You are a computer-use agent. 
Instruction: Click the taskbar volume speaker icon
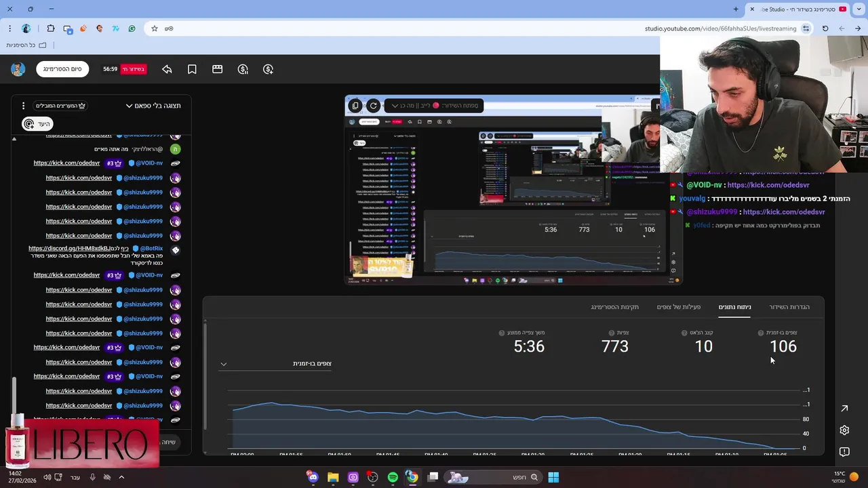pos(47,477)
